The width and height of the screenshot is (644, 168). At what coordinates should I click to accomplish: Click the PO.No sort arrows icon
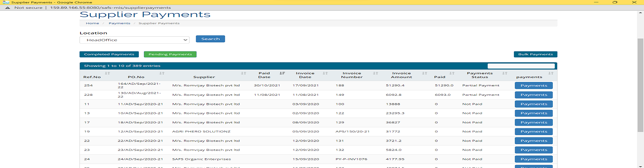click(x=162, y=73)
